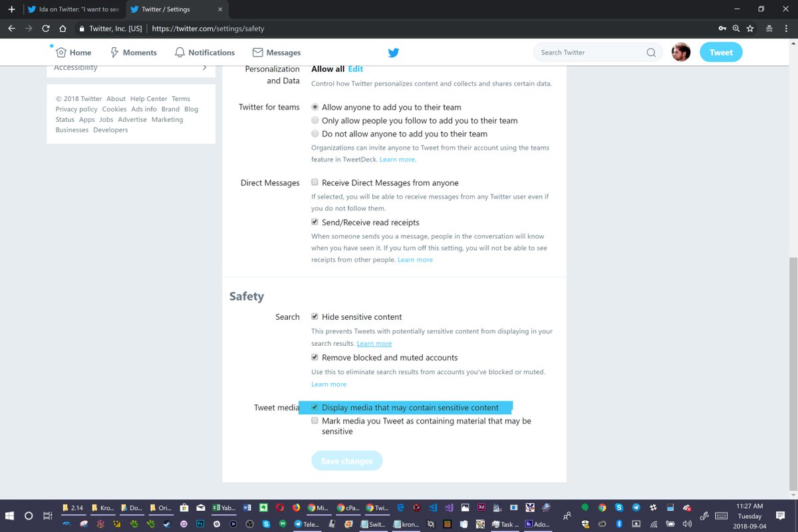This screenshot has width=798, height=532.
Task: Expand the Accessibility chevron in sidebar
Action: [204, 67]
